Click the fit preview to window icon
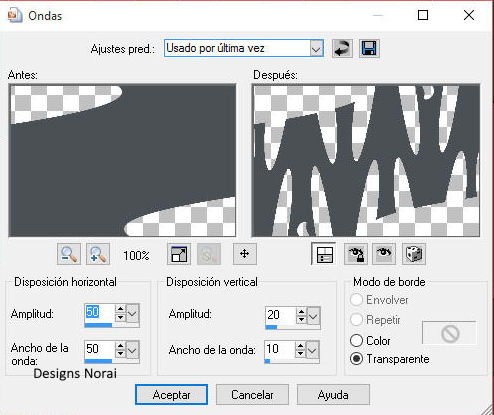This screenshot has width=494, height=415. pyautogui.click(x=179, y=254)
